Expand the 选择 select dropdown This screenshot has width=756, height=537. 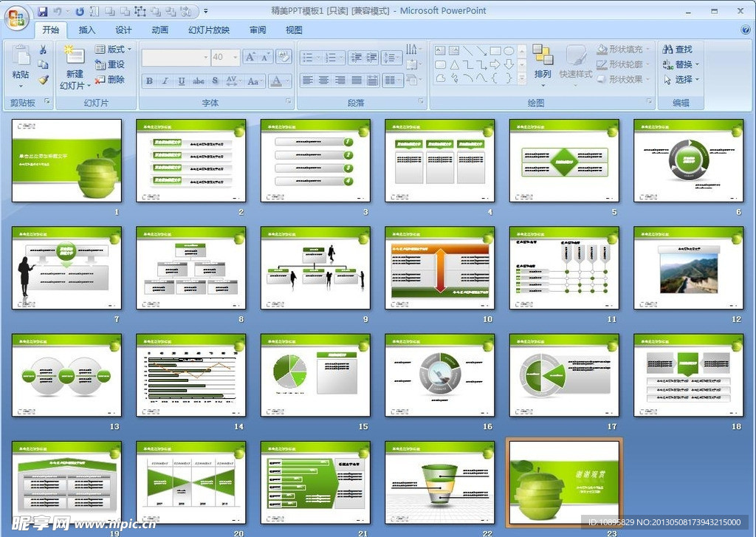click(x=696, y=80)
